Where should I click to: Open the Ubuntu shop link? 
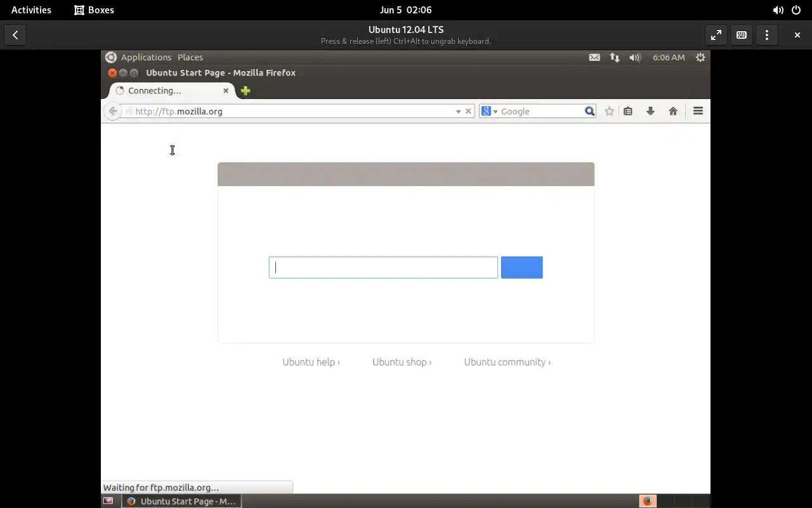(402, 362)
